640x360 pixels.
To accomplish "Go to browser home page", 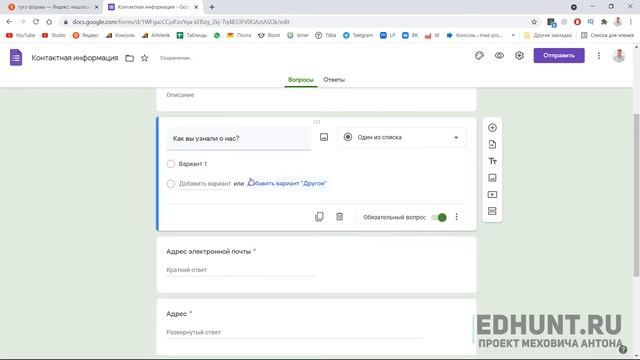I will (x=49, y=22).
